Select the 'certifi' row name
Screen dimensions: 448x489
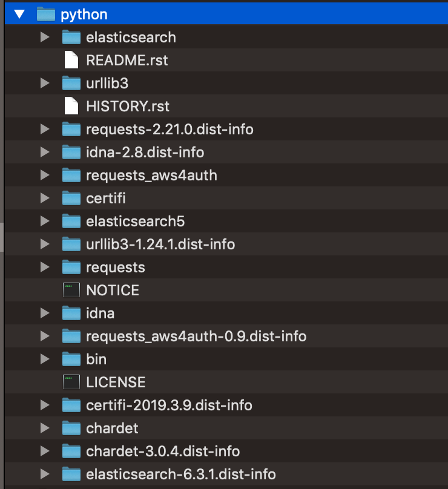pos(106,199)
